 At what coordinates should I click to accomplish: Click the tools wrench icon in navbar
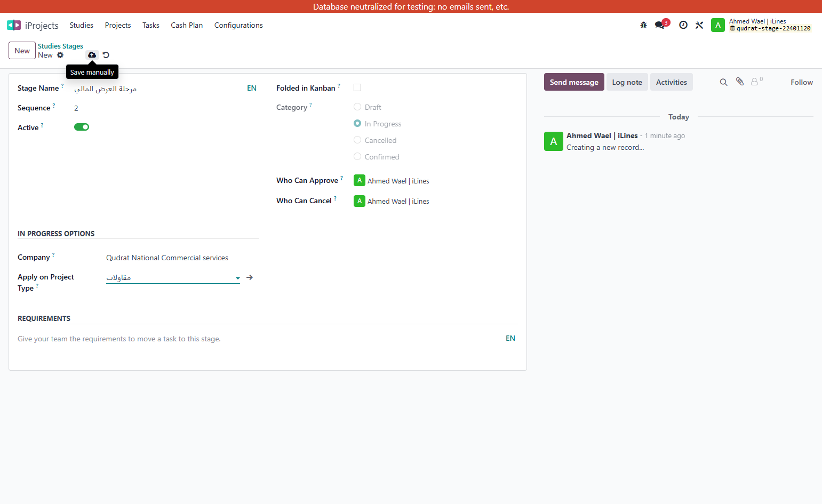coord(699,25)
